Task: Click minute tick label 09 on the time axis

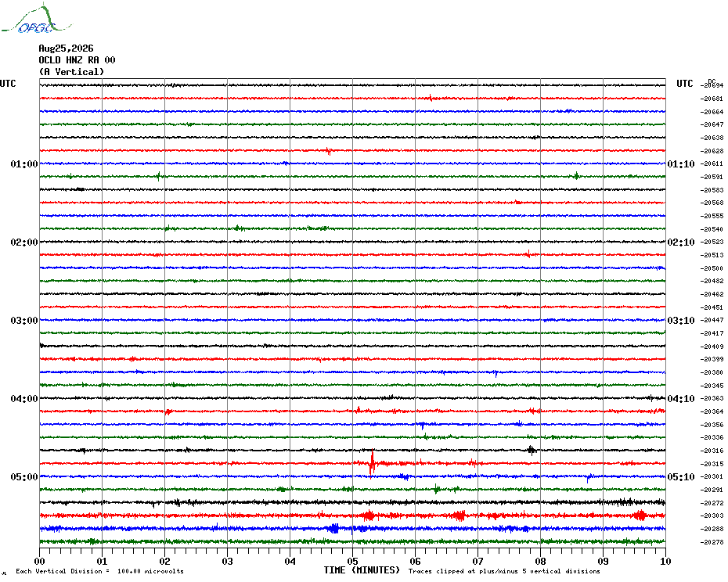Action: 603,561
